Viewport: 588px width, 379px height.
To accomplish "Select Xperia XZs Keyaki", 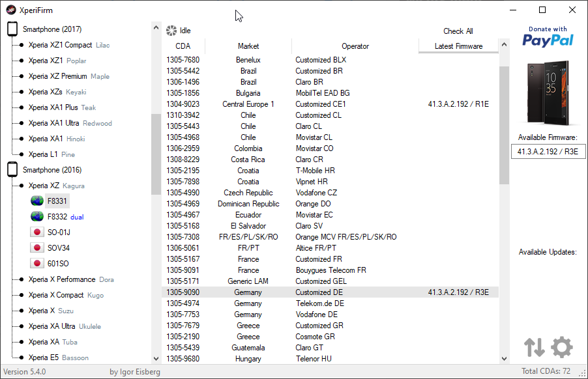I will click(57, 92).
